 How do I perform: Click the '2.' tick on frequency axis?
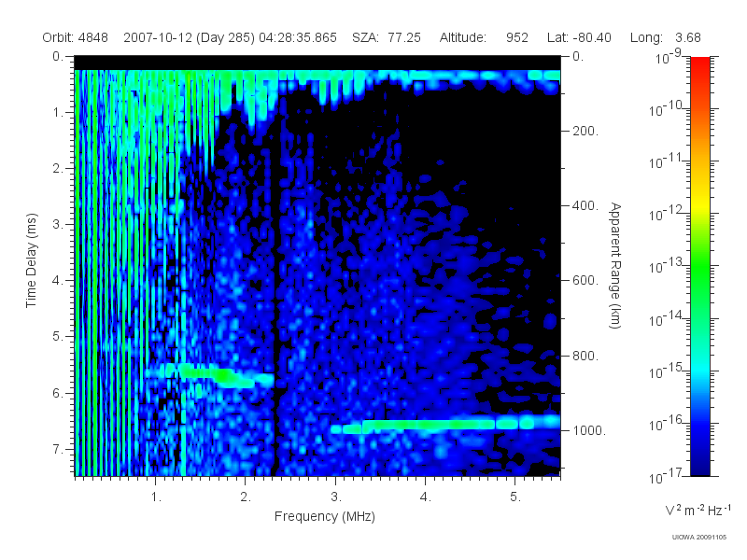pyautogui.click(x=246, y=497)
